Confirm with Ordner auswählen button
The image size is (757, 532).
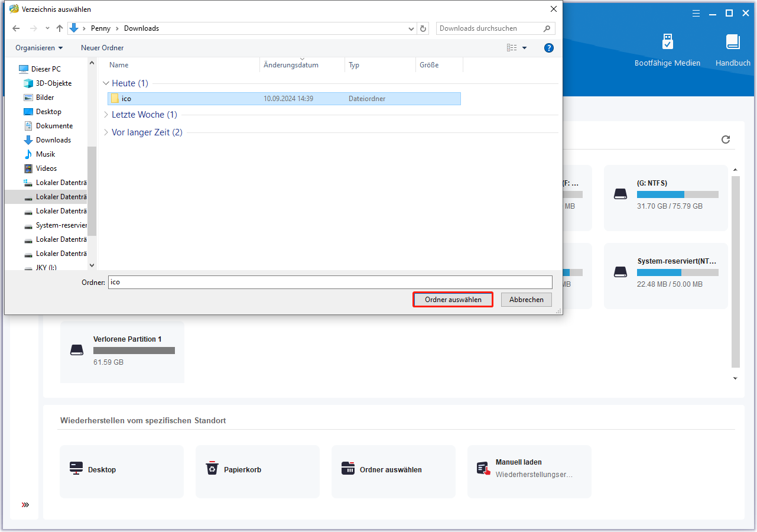coord(453,300)
